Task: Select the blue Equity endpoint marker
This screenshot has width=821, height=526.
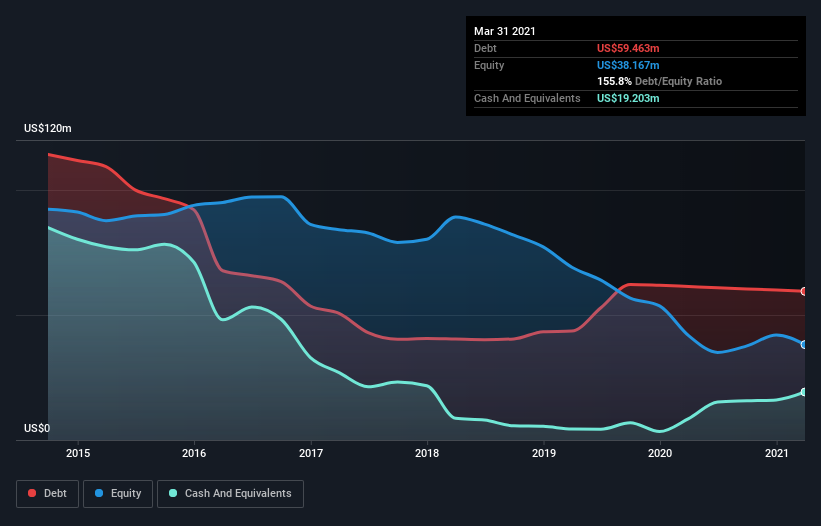Action: coord(804,344)
